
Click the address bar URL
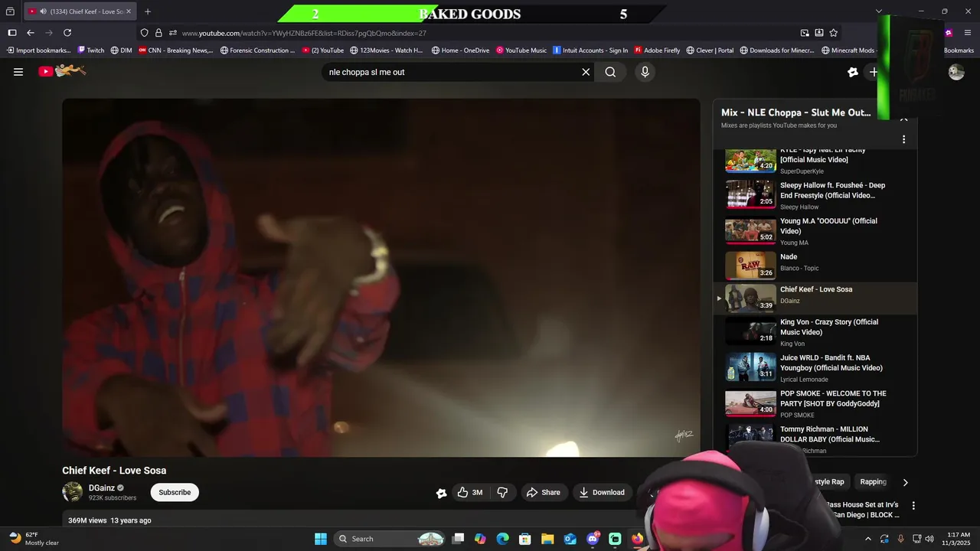click(304, 33)
